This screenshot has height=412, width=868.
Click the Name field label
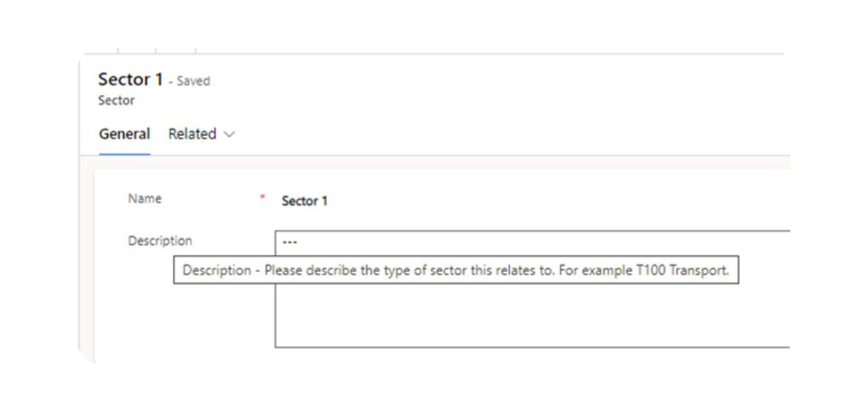pyautogui.click(x=144, y=199)
